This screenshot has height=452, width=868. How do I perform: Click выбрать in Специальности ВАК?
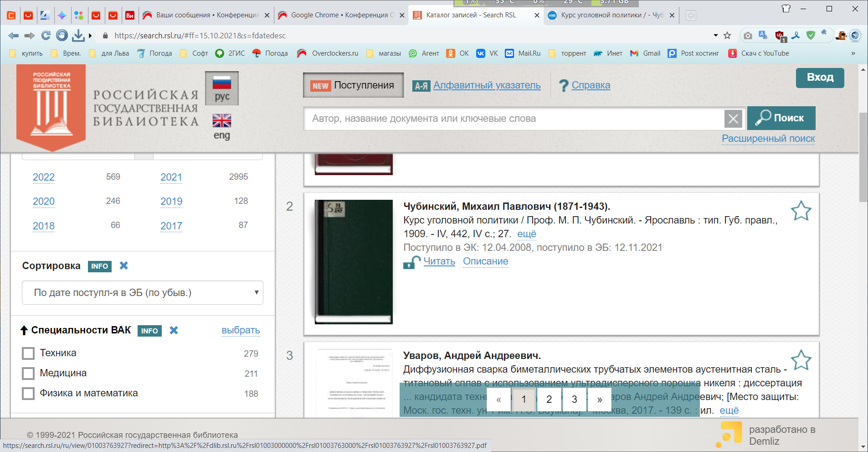tap(241, 330)
